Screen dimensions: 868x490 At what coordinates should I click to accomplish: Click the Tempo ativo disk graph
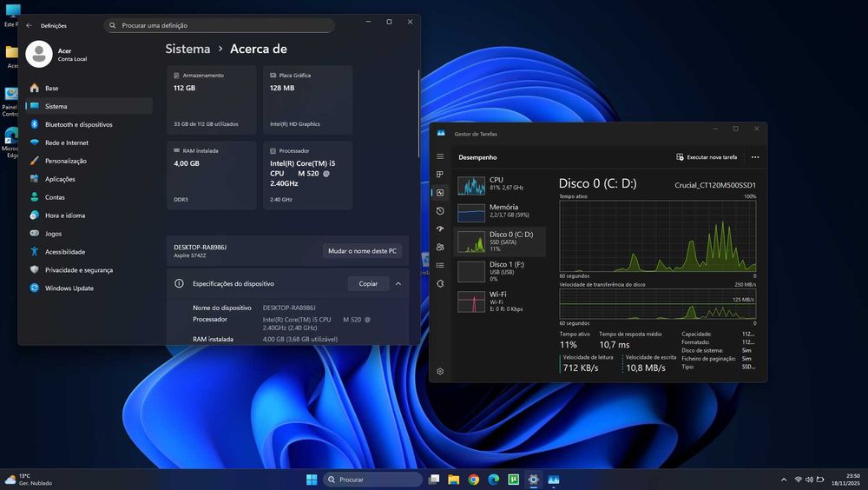(x=658, y=236)
